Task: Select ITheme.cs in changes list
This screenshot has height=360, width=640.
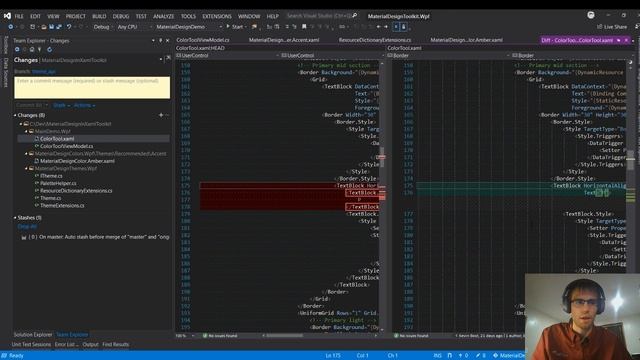Action: click(x=51, y=176)
